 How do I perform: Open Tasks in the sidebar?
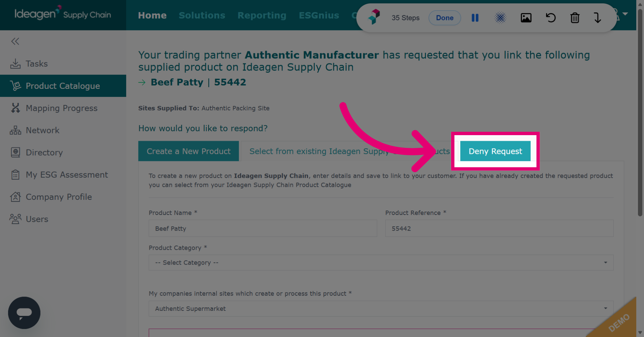(x=63, y=63)
